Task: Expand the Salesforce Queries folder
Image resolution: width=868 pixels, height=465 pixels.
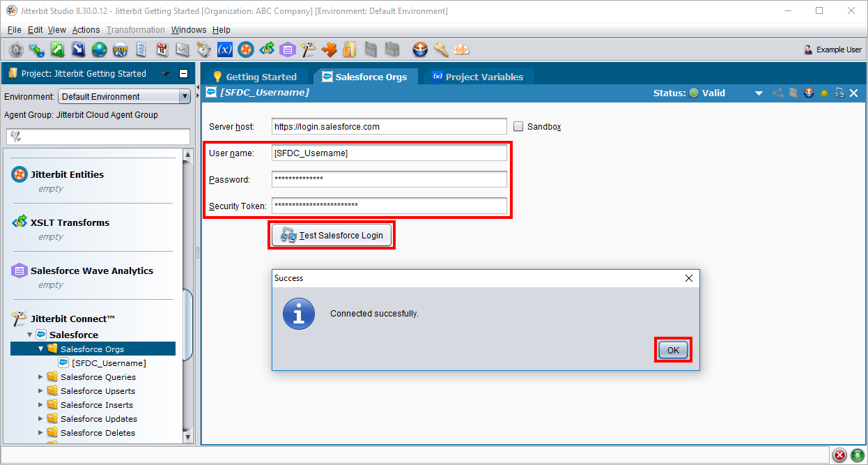Action: 40,377
